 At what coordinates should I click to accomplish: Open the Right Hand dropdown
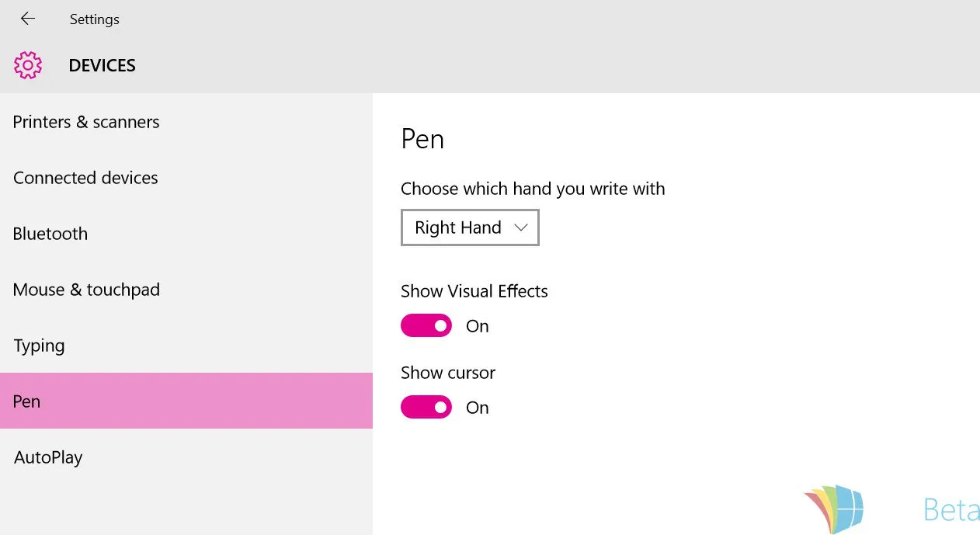470,228
